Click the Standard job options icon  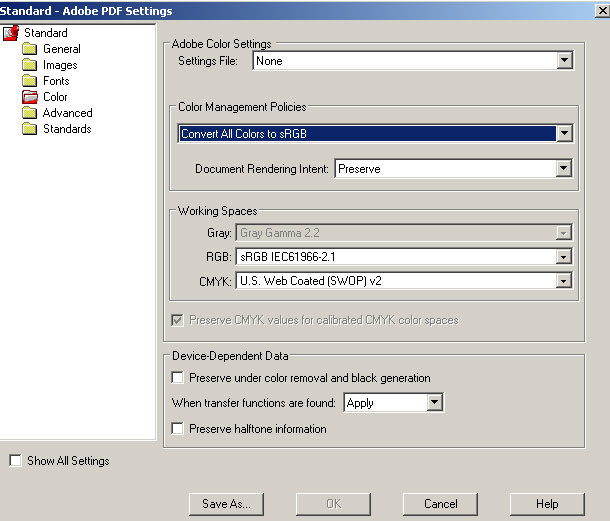(x=11, y=33)
